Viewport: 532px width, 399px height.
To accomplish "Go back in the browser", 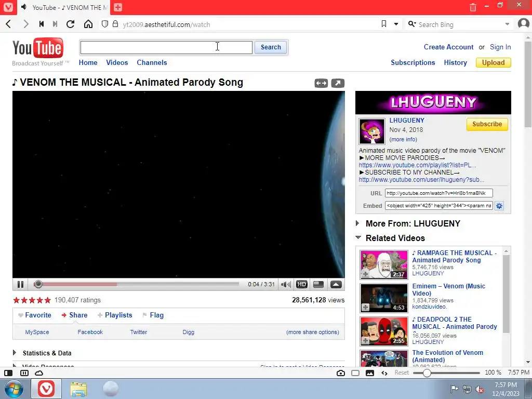I will [8, 24].
